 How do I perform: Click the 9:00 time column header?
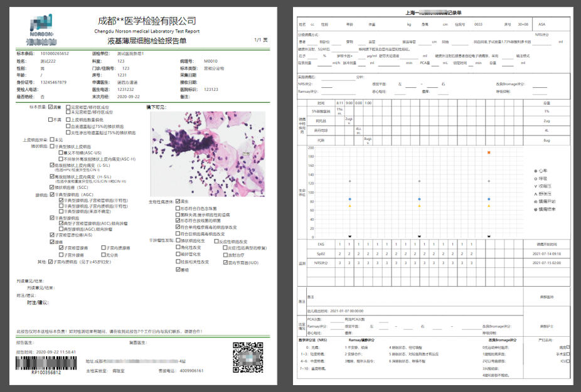349,103
